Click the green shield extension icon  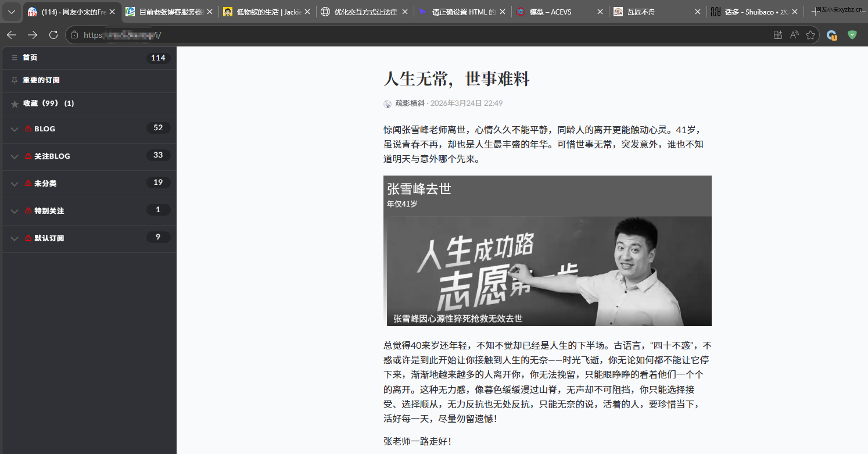pos(852,35)
